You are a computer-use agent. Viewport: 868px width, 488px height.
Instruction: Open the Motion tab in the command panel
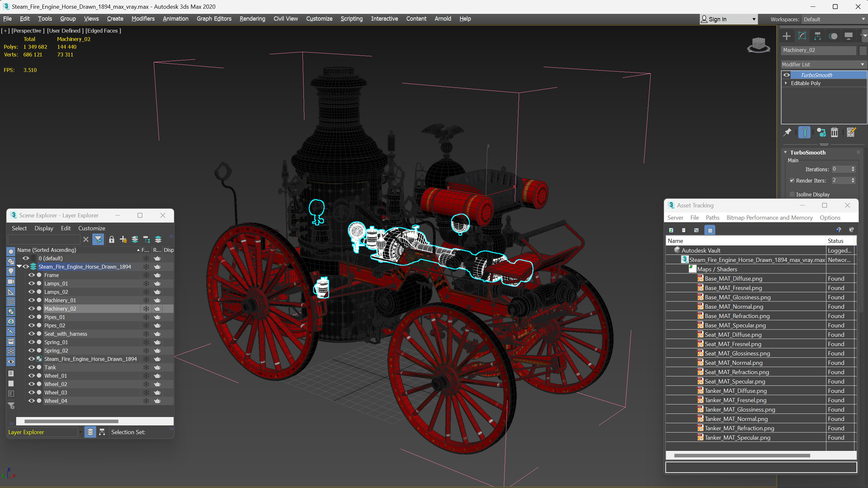[x=833, y=36]
